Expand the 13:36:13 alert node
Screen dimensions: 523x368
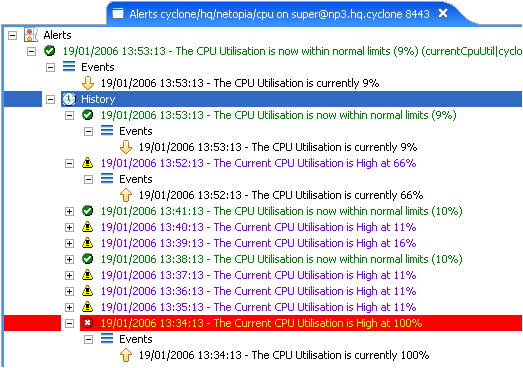click(69, 292)
